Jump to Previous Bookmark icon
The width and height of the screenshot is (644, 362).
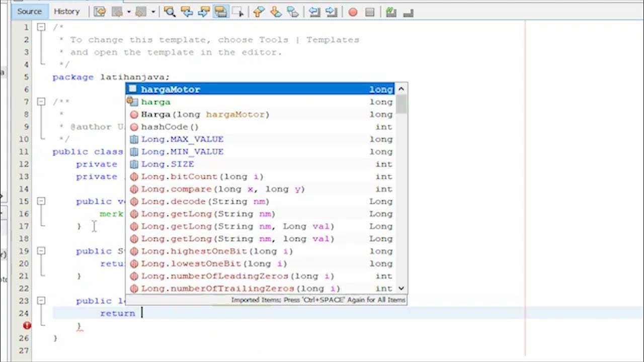[x=259, y=12]
